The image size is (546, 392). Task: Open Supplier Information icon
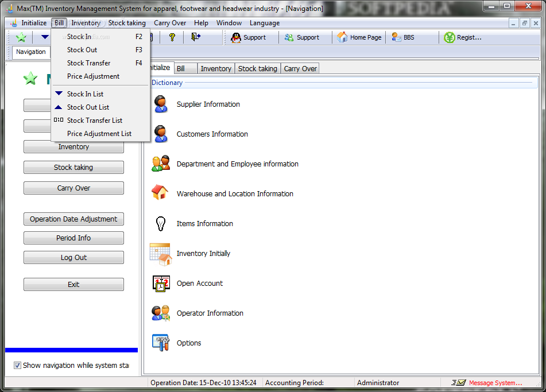point(161,104)
